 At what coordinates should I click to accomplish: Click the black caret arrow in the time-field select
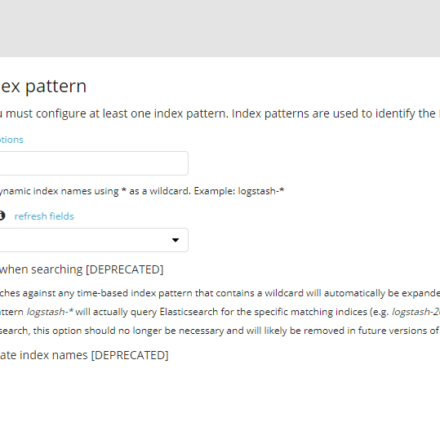(x=175, y=240)
